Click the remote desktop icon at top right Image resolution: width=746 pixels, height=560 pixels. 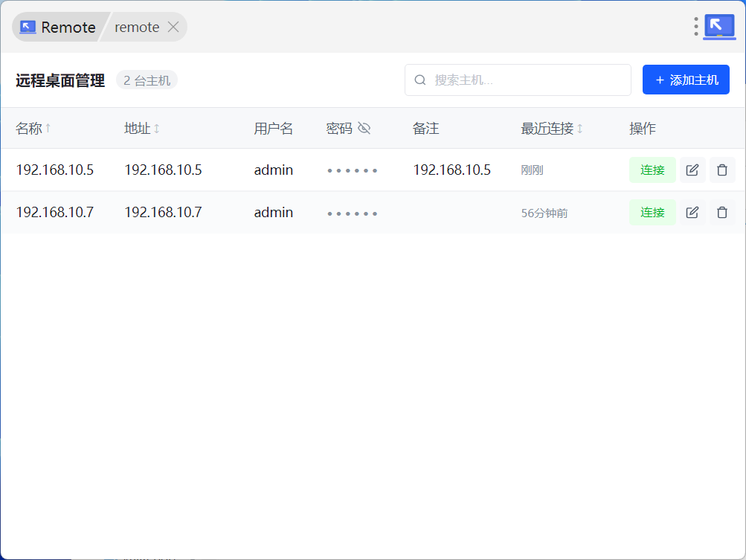click(x=718, y=27)
